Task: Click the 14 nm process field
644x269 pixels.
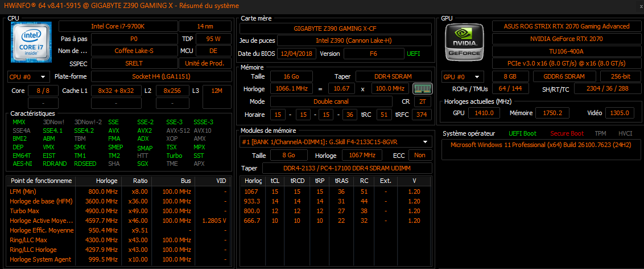Action: [x=205, y=26]
